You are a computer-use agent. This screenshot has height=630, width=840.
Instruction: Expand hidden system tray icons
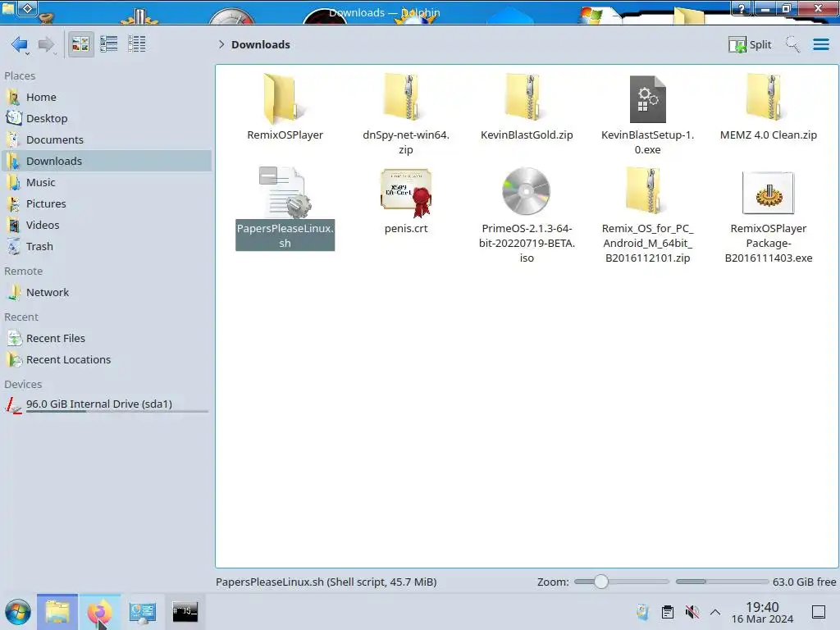pos(715,612)
